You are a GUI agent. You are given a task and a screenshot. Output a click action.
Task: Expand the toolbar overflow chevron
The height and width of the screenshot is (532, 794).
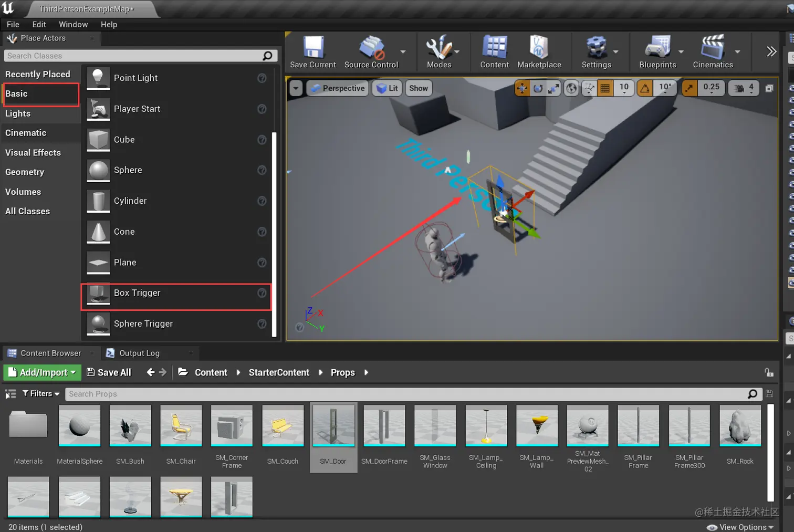771,51
